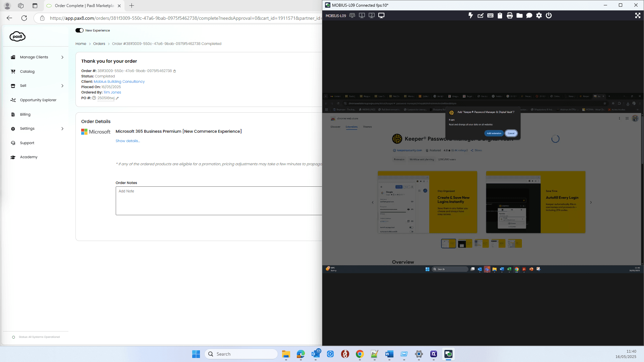This screenshot has width=644, height=362.
Task: Click the active monitor display icon
Action: click(381, 15)
